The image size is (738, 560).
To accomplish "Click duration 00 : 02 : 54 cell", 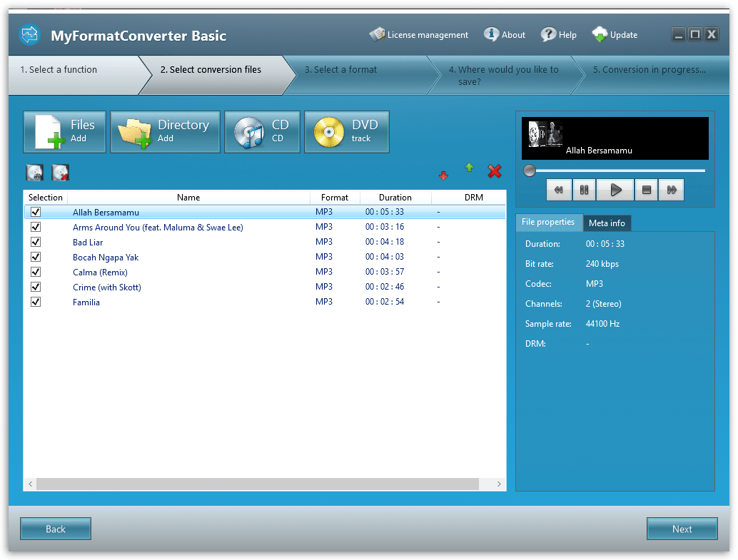I will click(385, 302).
